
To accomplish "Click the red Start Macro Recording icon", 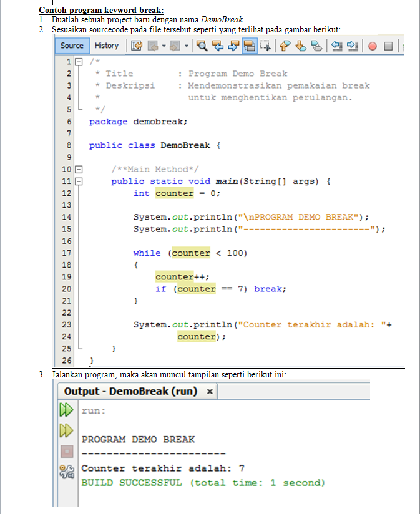I will point(372,46).
